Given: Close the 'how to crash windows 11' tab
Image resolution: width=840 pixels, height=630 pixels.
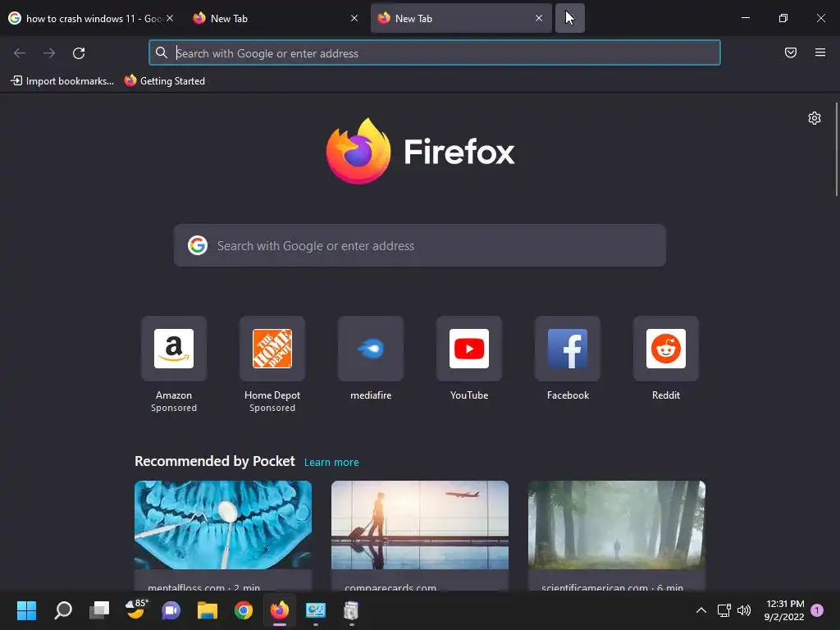Looking at the screenshot, I should point(169,18).
